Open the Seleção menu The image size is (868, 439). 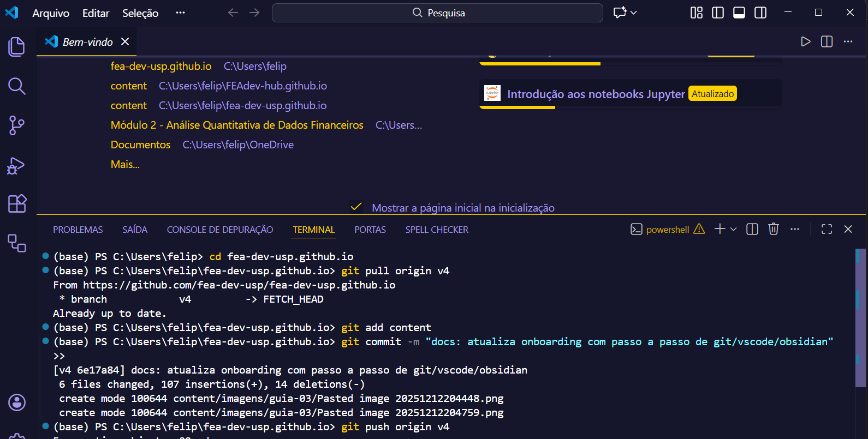point(140,13)
